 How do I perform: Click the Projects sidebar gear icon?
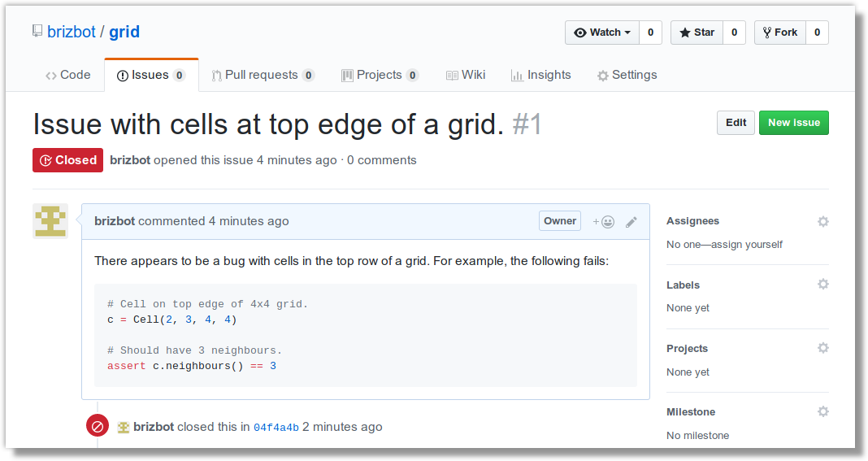pyautogui.click(x=822, y=348)
